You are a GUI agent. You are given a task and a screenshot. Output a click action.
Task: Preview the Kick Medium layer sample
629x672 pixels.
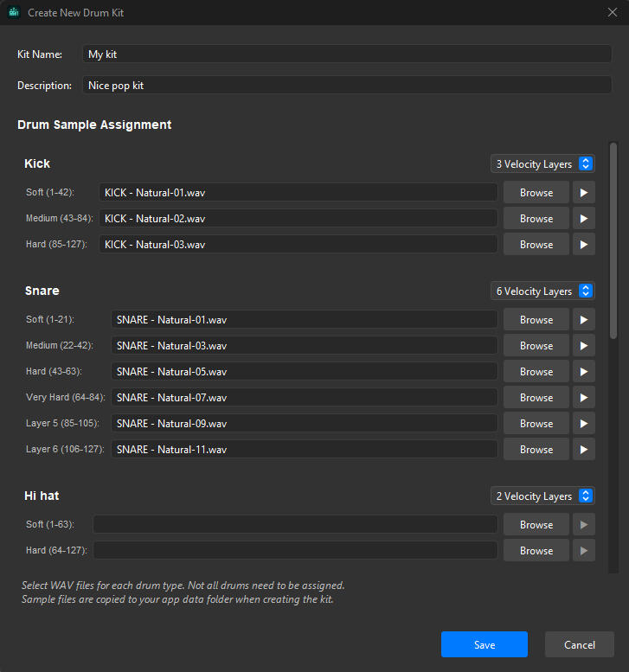click(x=583, y=219)
